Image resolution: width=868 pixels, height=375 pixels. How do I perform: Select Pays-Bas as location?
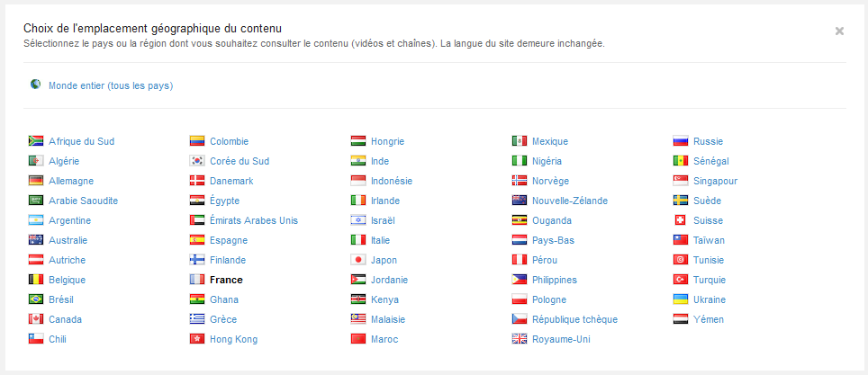tap(553, 240)
